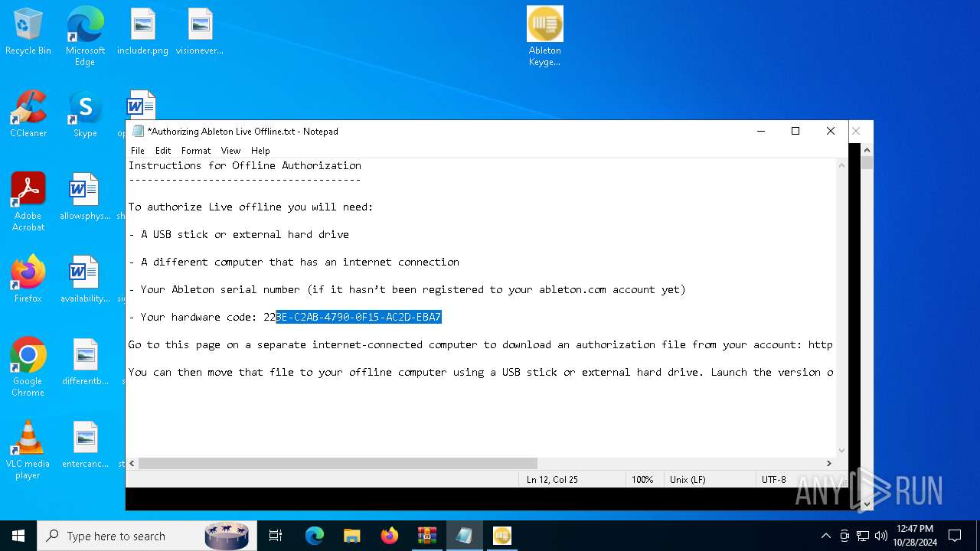Open Notepad View menu
980x551 pixels.
(230, 151)
